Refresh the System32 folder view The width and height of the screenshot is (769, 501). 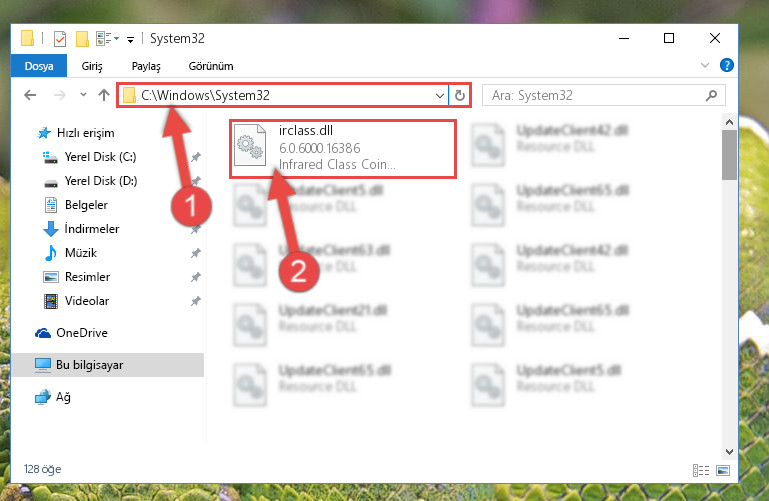460,95
